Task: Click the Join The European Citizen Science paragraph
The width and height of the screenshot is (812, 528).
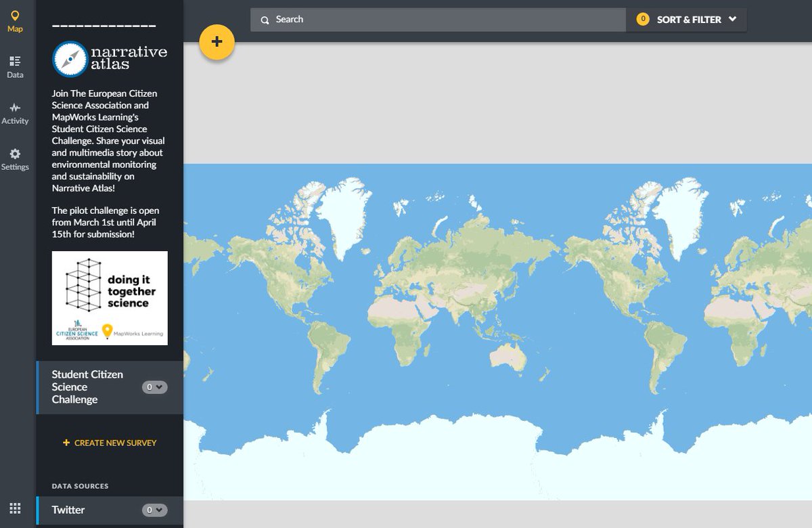Action: tap(109, 141)
